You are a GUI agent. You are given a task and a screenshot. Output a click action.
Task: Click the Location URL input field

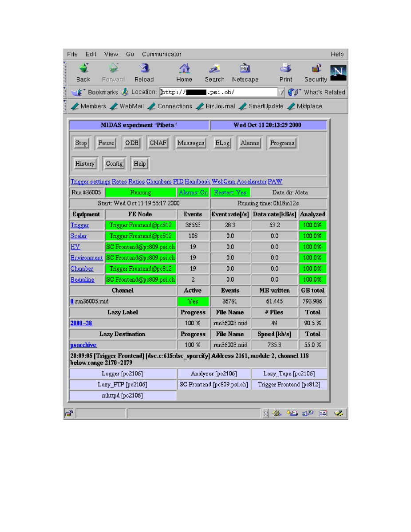click(x=218, y=92)
